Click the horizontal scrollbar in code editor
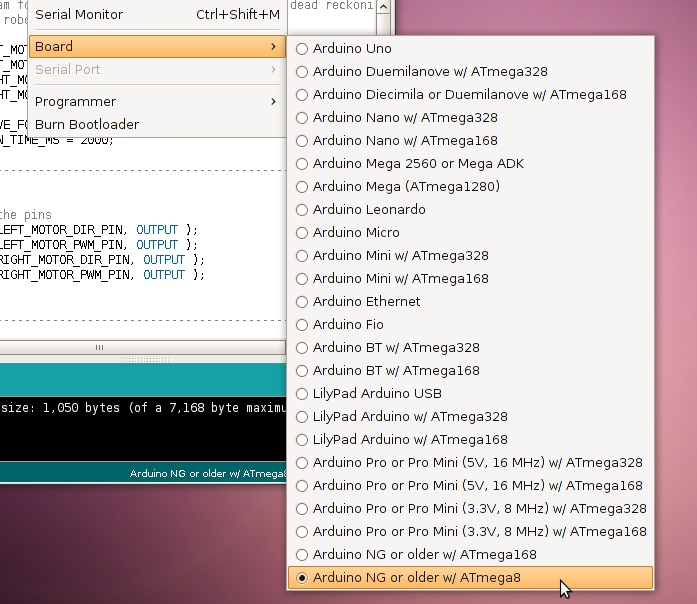 [x=142, y=347]
